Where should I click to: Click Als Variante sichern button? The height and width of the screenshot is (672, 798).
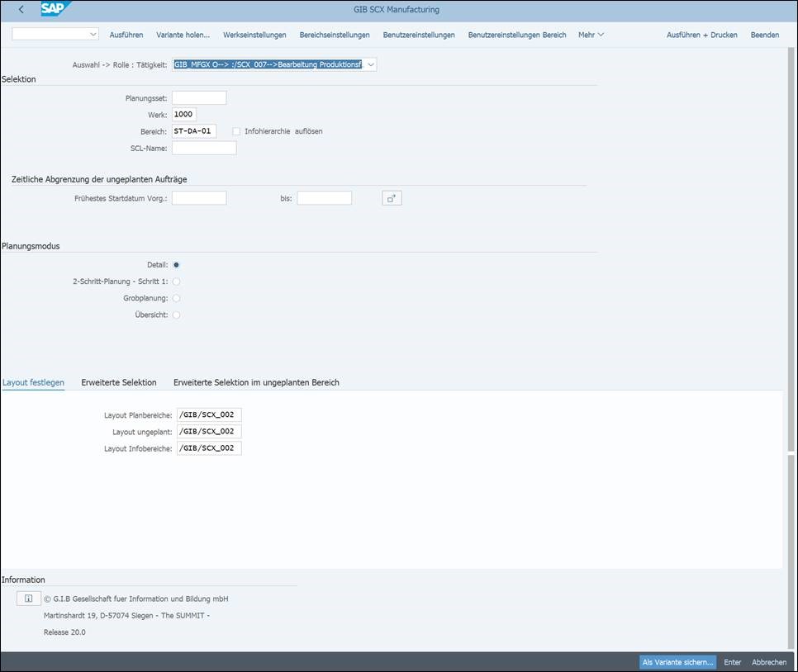click(x=677, y=662)
